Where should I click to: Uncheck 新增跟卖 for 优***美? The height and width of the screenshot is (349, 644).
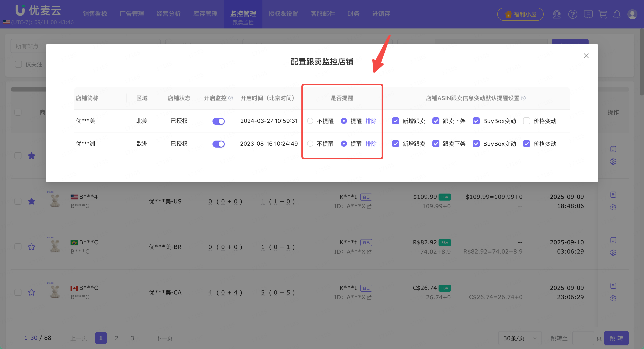(396, 121)
